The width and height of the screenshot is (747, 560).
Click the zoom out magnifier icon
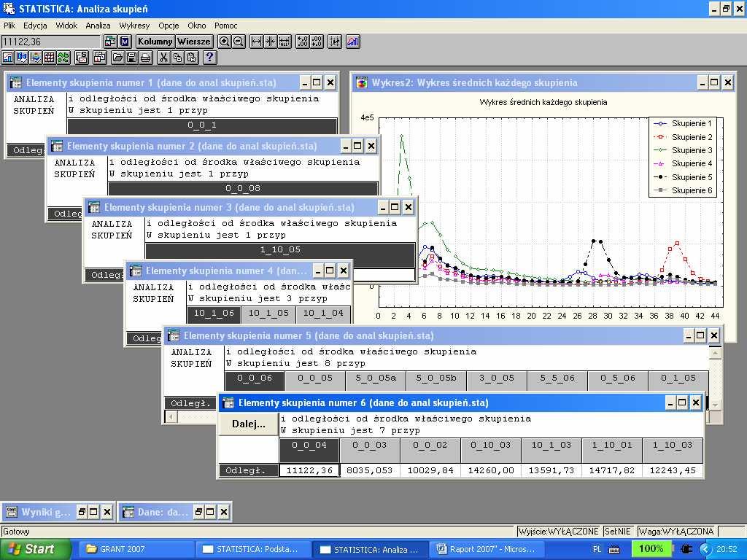coord(239,42)
